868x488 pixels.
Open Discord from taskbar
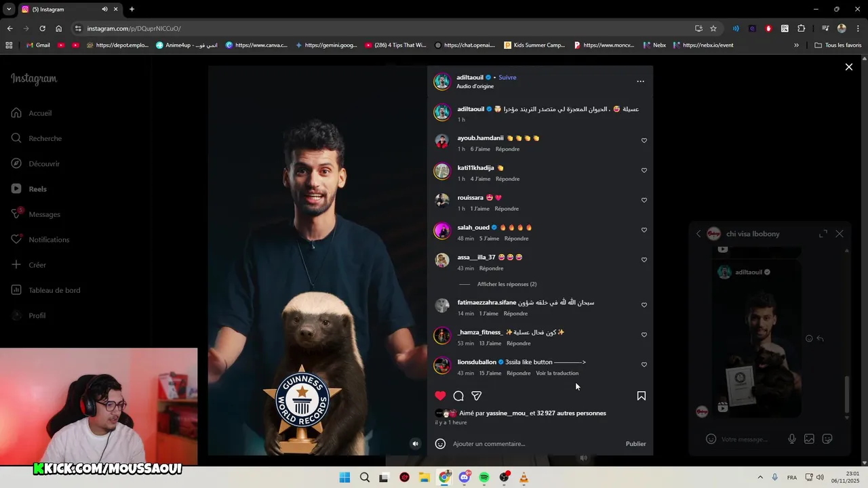click(x=465, y=478)
